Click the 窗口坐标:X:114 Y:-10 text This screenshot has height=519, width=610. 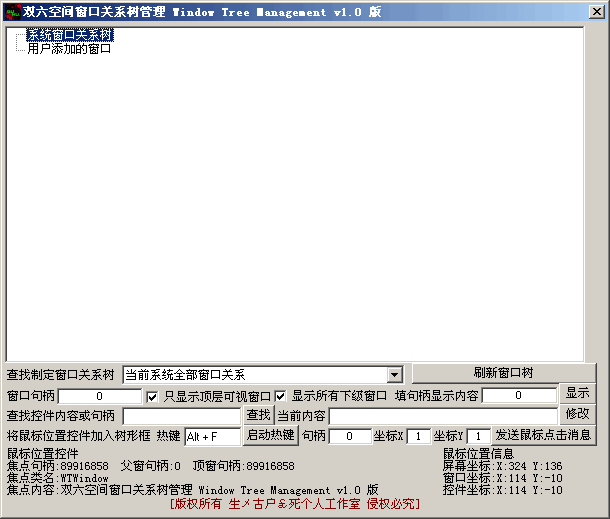[x=503, y=478]
